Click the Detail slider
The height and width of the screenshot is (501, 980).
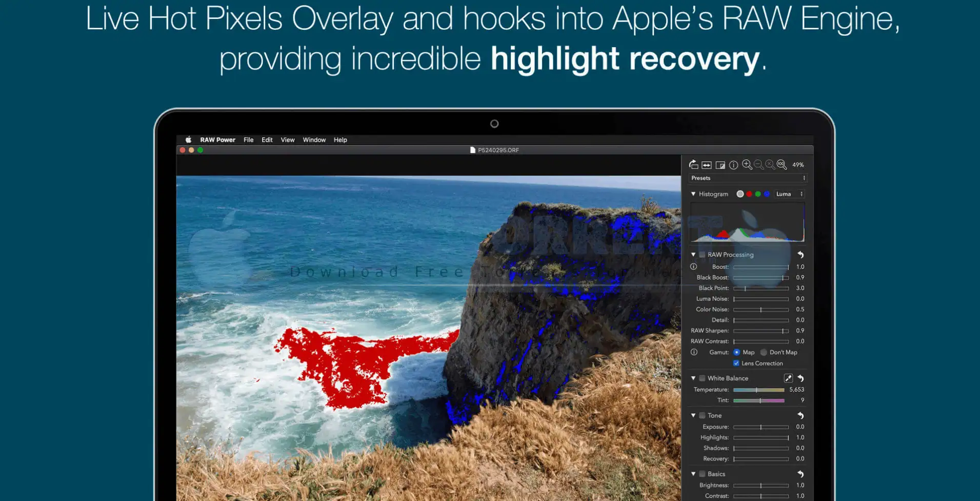coord(761,320)
